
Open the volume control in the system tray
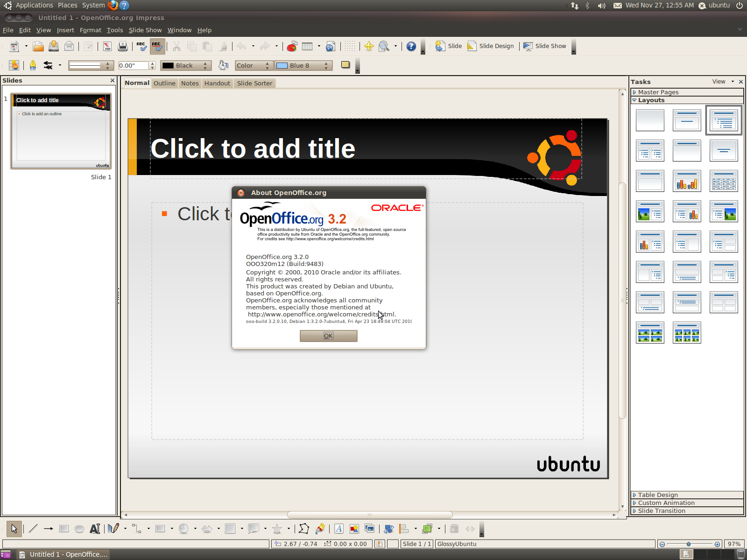(602, 6)
